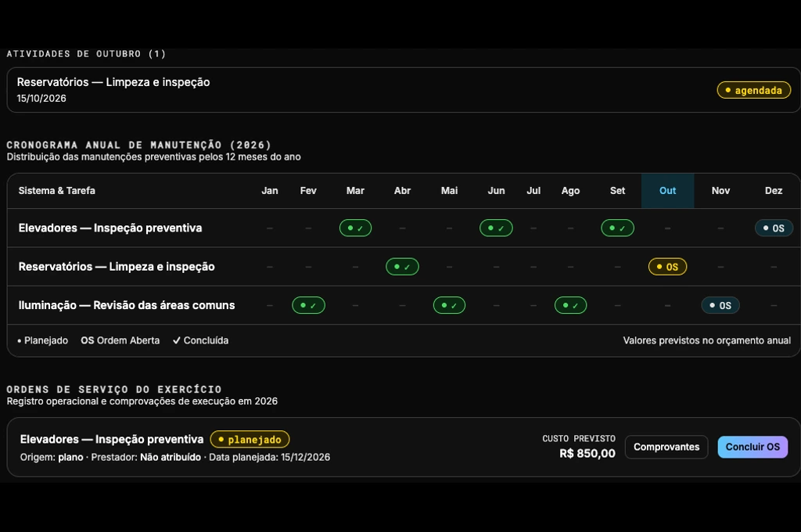The image size is (801, 532).
Task: Click the Mai column header
Action: point(449,191)
